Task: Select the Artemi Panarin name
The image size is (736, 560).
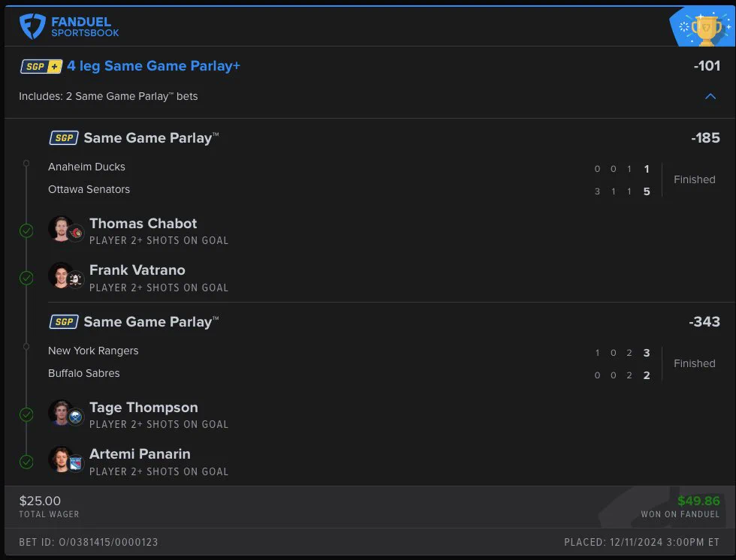Action: point(140,454)
